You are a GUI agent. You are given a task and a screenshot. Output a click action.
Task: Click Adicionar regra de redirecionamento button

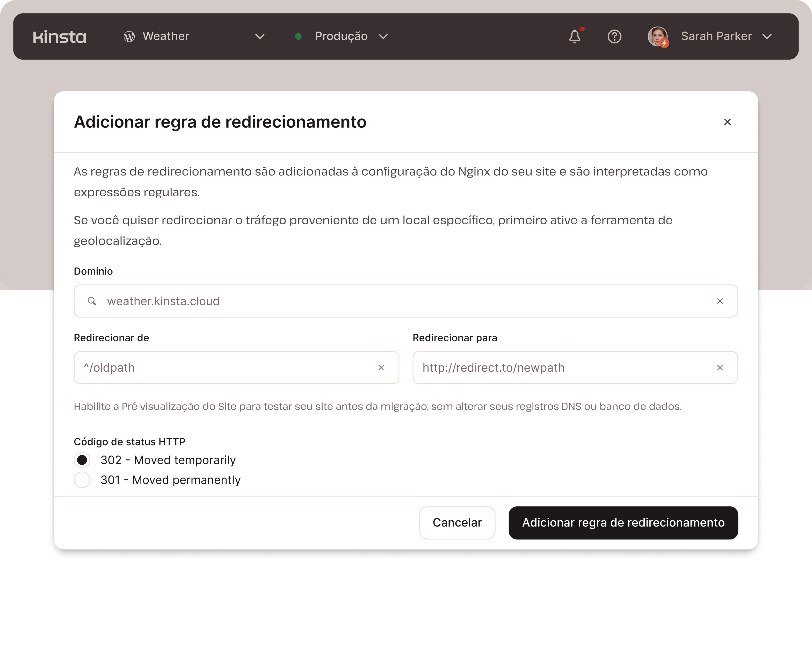tap(623, 523)
